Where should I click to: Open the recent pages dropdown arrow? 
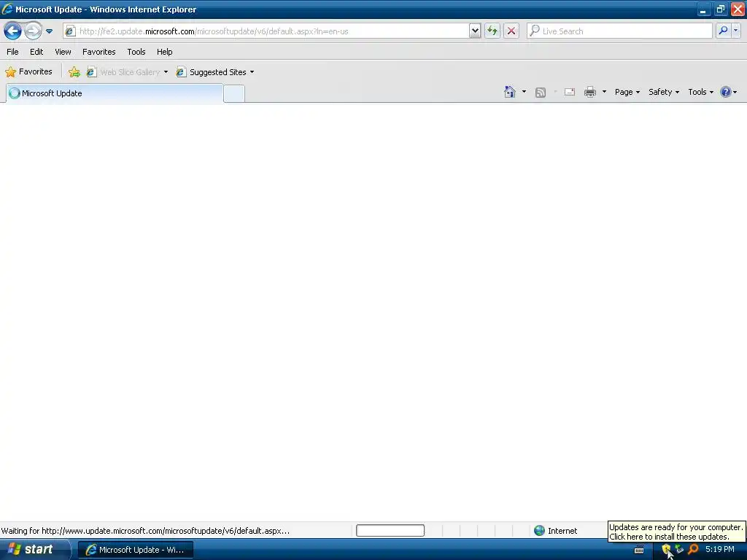(x=49, y=31)
